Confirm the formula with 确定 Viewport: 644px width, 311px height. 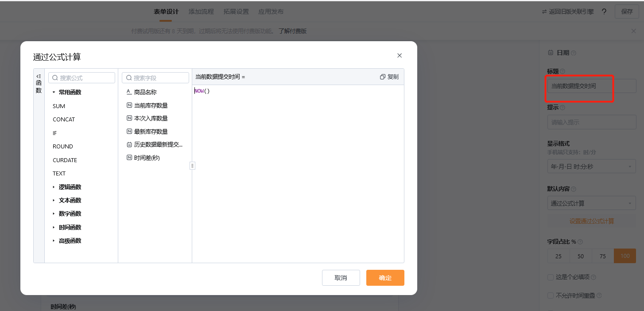click(x=385, y=278)
